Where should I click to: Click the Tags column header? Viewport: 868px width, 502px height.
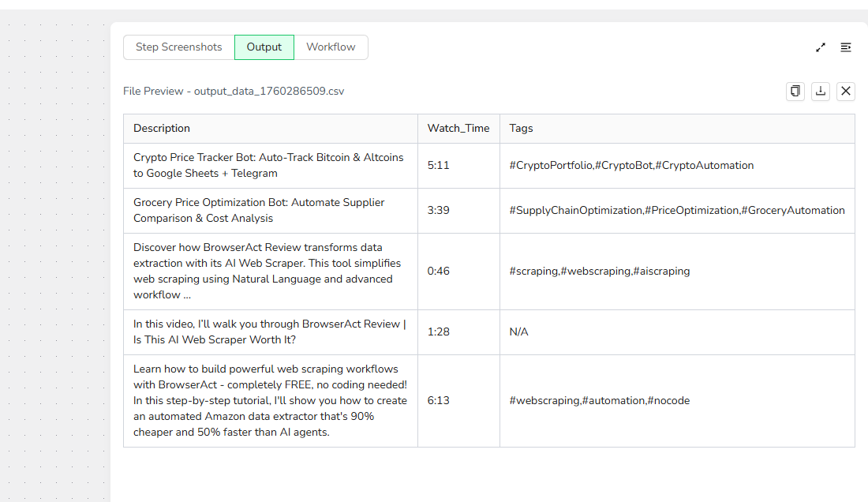coord(521,129)
